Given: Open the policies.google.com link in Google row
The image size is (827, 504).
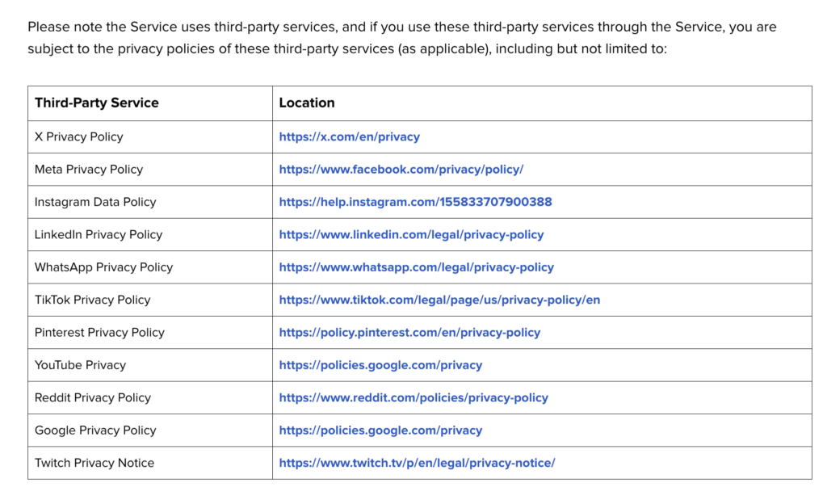Looking at the screenshot, I should pos(380,430).
